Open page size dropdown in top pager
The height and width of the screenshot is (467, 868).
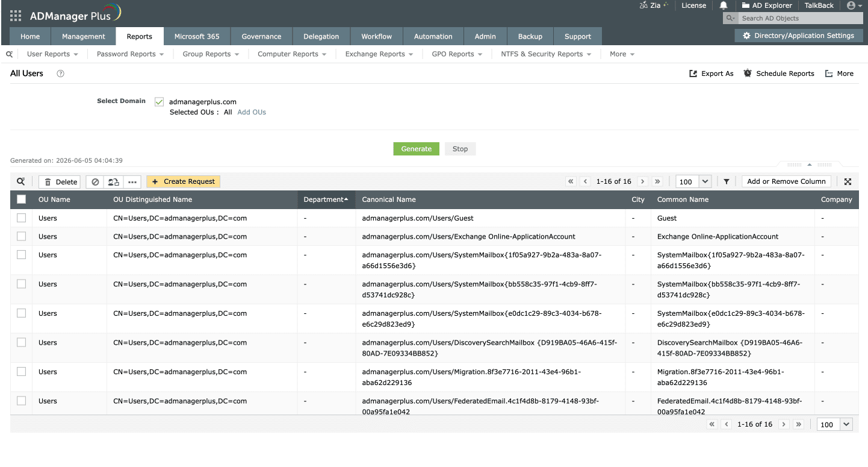pyautogui.click(x=705, y=181)
